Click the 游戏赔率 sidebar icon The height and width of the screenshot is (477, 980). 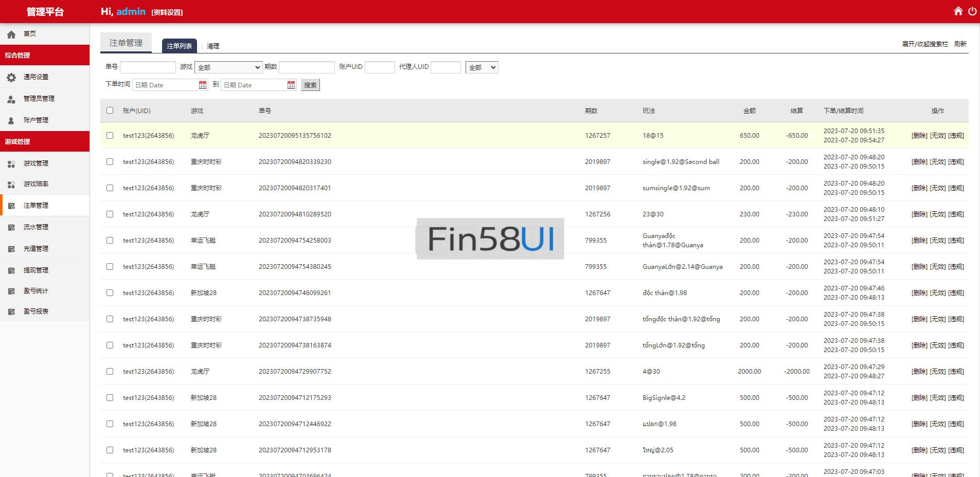[x=11, y=184]
